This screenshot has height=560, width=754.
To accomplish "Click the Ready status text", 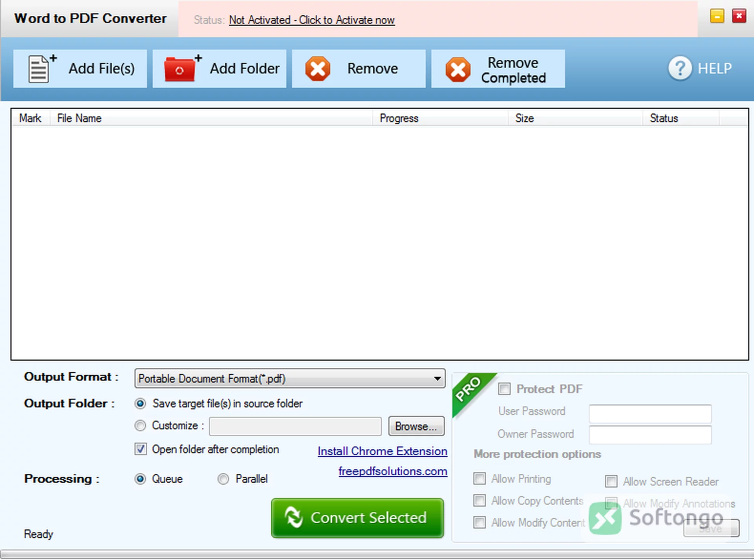I will [x=38, y=534].
